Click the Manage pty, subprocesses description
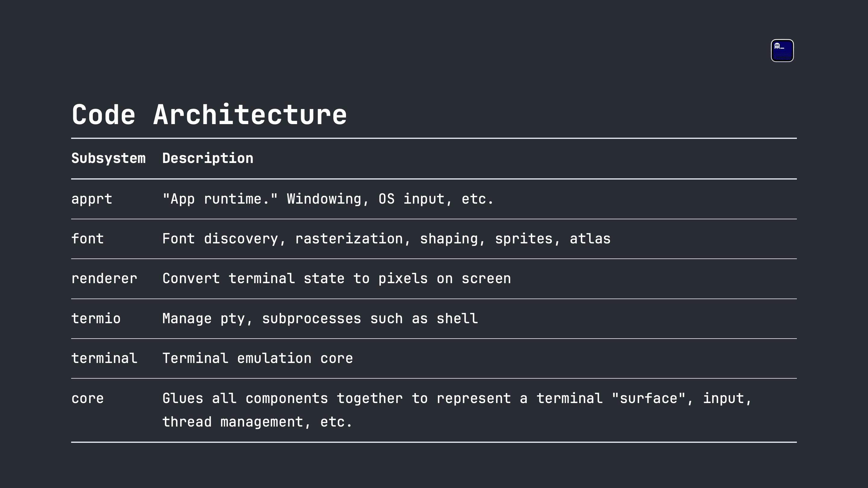 tap(320, 319)
